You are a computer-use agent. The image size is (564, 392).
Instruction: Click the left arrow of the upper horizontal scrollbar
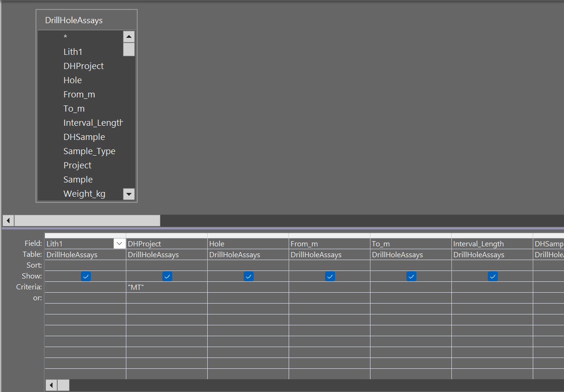[x=8, y=220]
